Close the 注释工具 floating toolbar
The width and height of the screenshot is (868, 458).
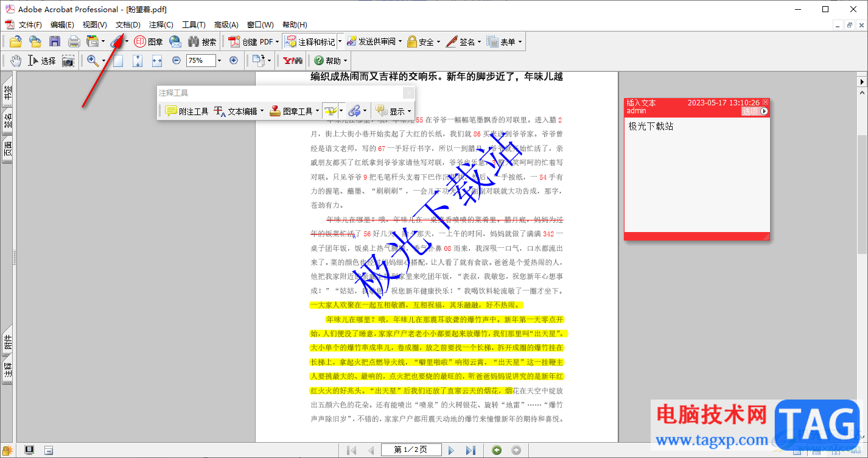click(x=409, y=93)
